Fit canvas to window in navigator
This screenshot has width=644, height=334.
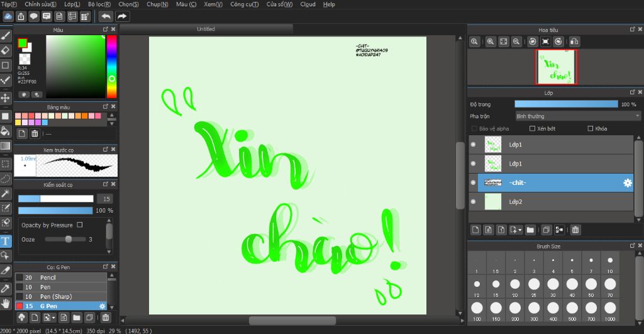[x=503, y=42]
